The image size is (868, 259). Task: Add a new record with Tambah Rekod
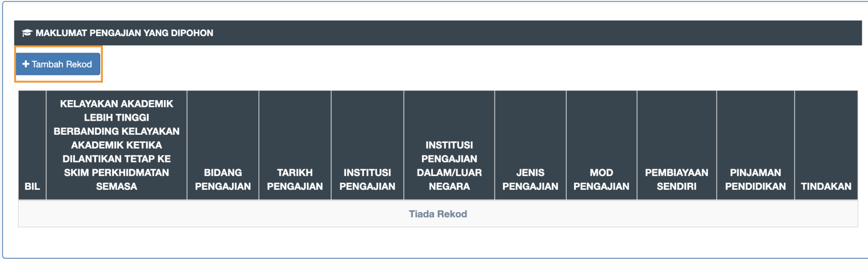(58, 64)
